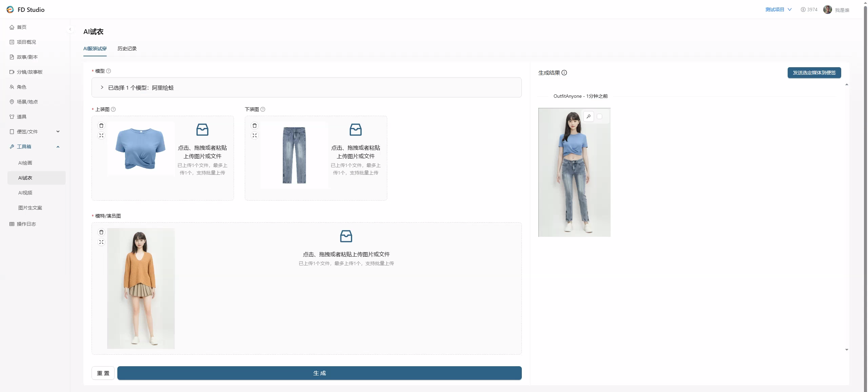The image size is (868, 392).
Task: Go to 首页 in the sidebar
Action: point(36,27)
